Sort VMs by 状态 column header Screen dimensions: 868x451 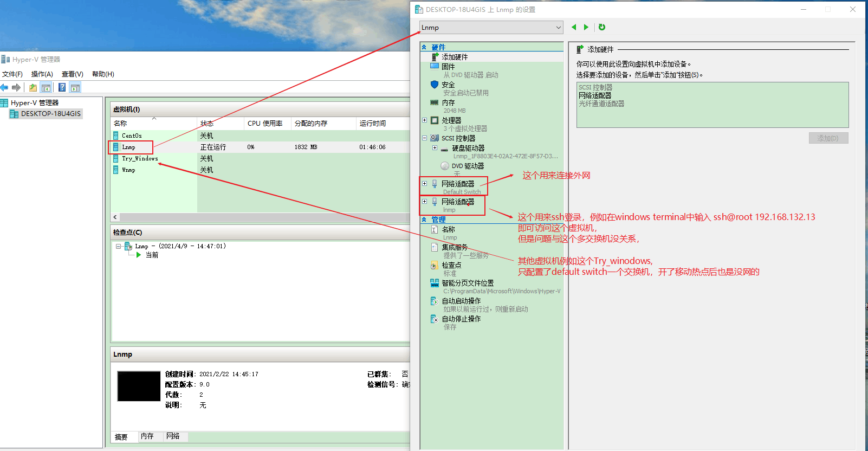click(x=221, y=124)
